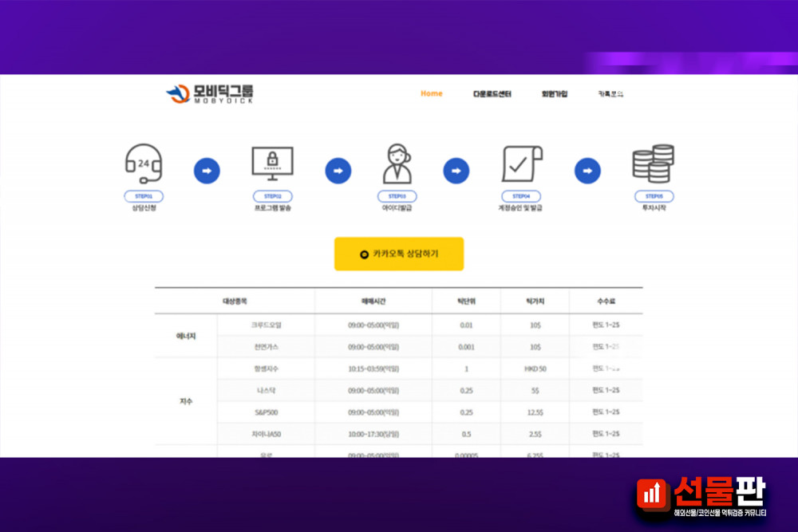Click the stacked coins investment icon
798x532 pixels.
653,164
